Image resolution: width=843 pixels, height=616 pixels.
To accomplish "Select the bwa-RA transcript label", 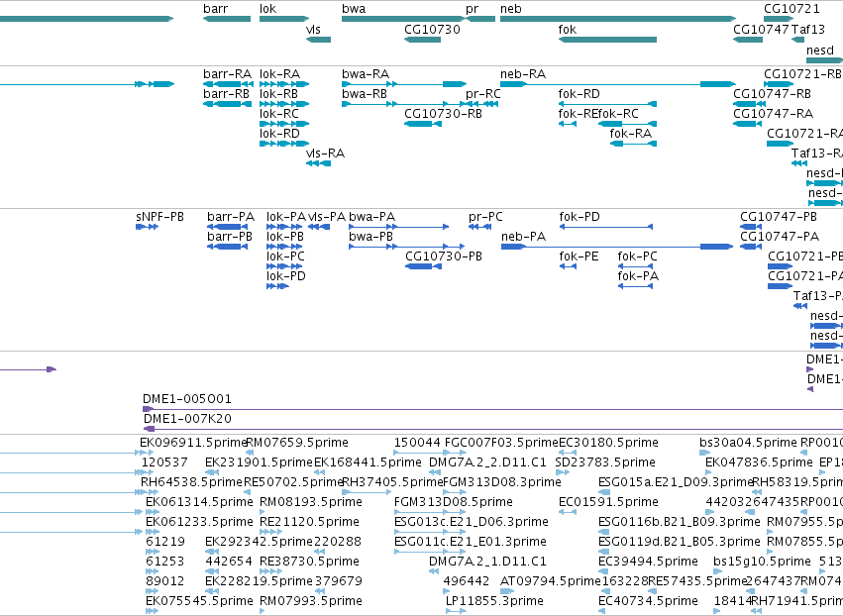I will [366, 73].
